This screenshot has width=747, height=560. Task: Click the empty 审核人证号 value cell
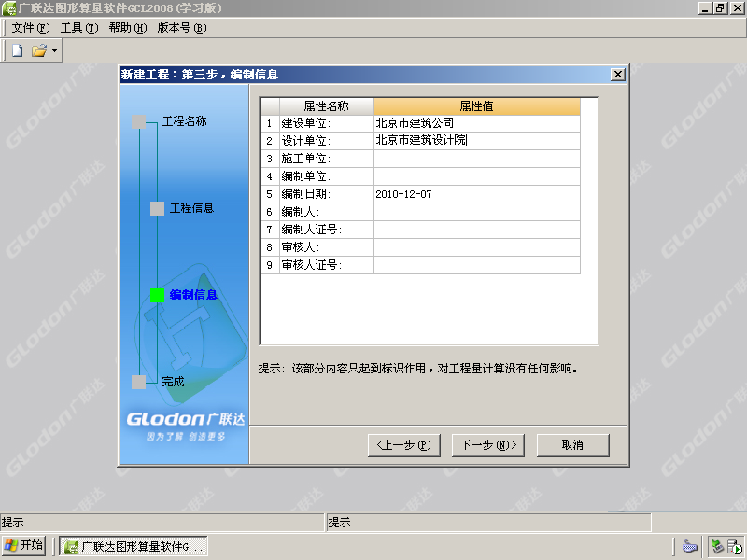click(x=477, y=265)
